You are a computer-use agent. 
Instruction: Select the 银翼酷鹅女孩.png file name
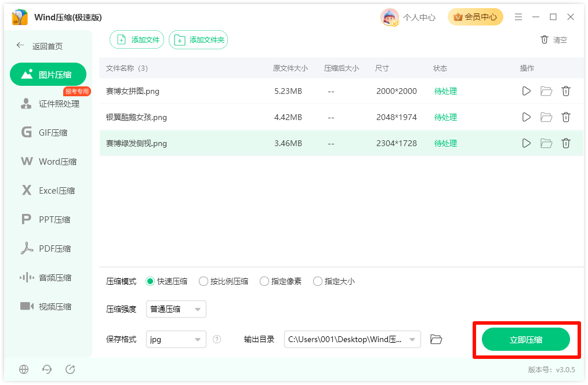pos(136,117)
